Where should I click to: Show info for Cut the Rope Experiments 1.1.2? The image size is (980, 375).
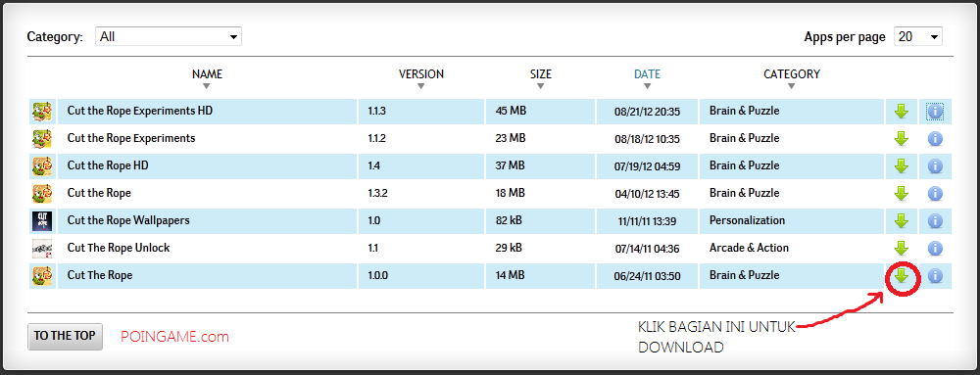tap(935, 139)
